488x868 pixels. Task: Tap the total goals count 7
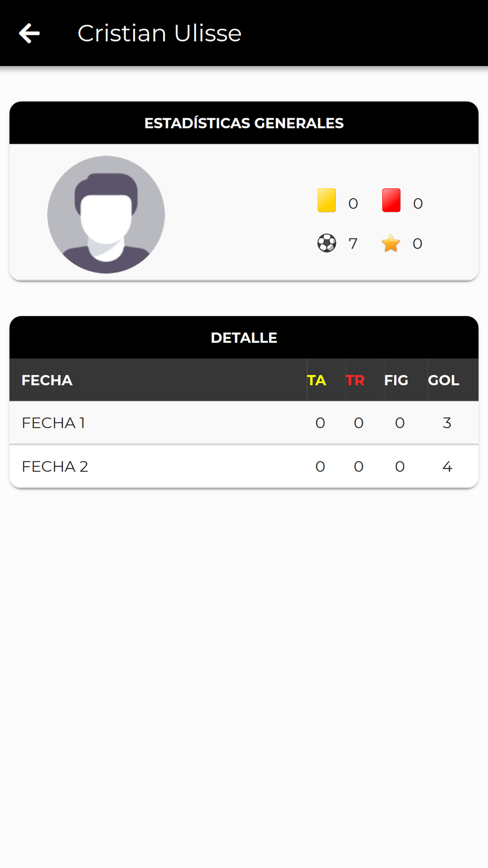point(353,244)
